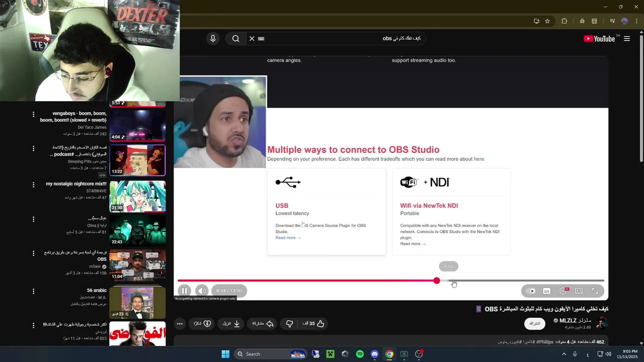
Task: Open the 13:22 podcast video thumbnail
Action: tap(137, 160)
